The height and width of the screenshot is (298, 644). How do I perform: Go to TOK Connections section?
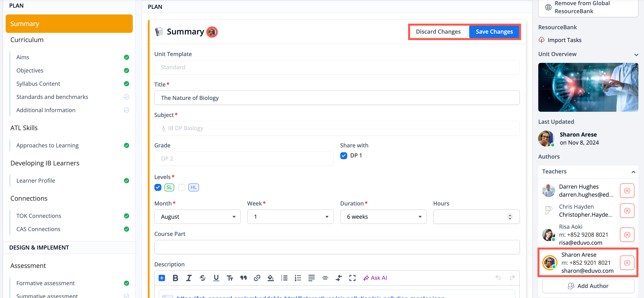point(39,216)
